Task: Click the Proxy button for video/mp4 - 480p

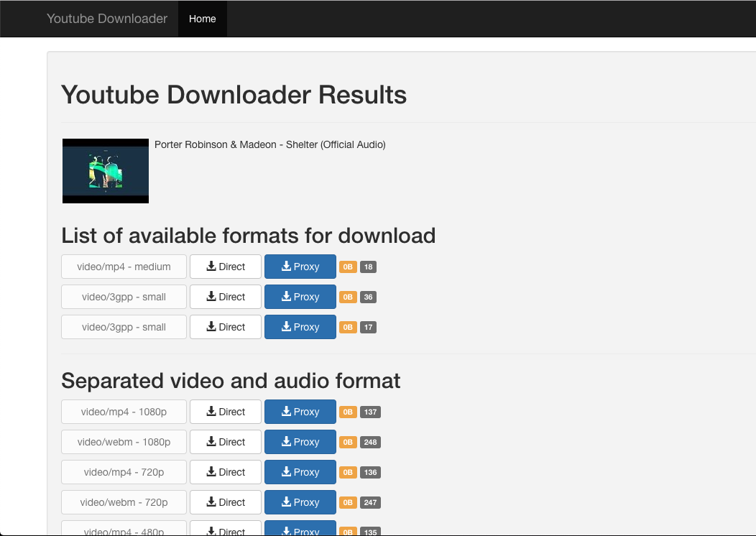Action: (300, 532)
